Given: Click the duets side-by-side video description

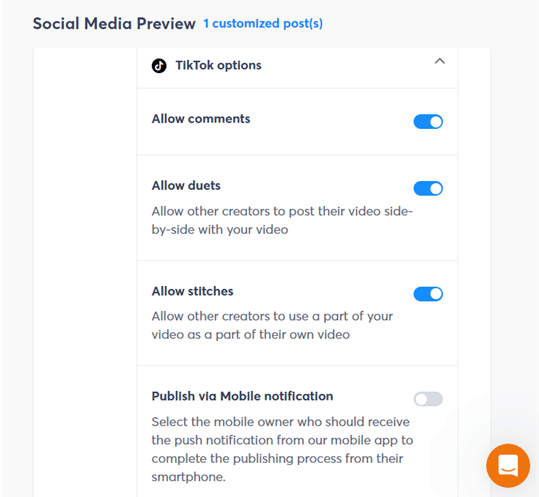Looking at the screenshot, I should 282,220.
